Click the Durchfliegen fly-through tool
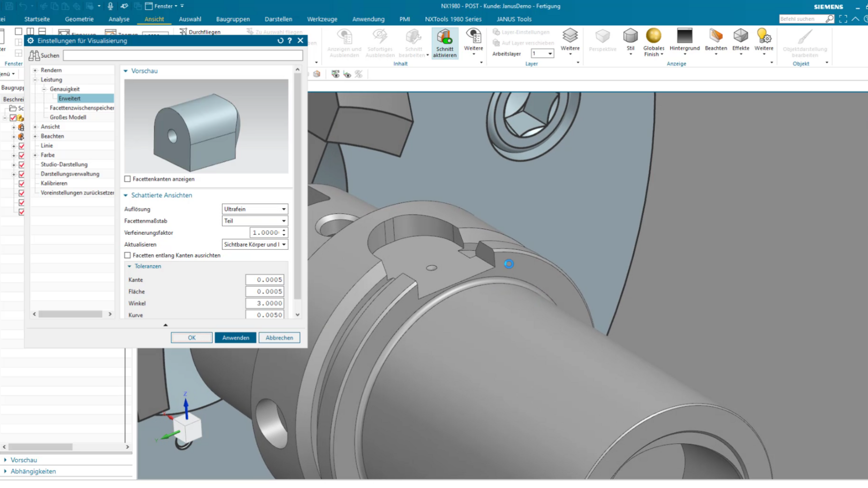Viewport: 868px width, 488px height. 200,32
